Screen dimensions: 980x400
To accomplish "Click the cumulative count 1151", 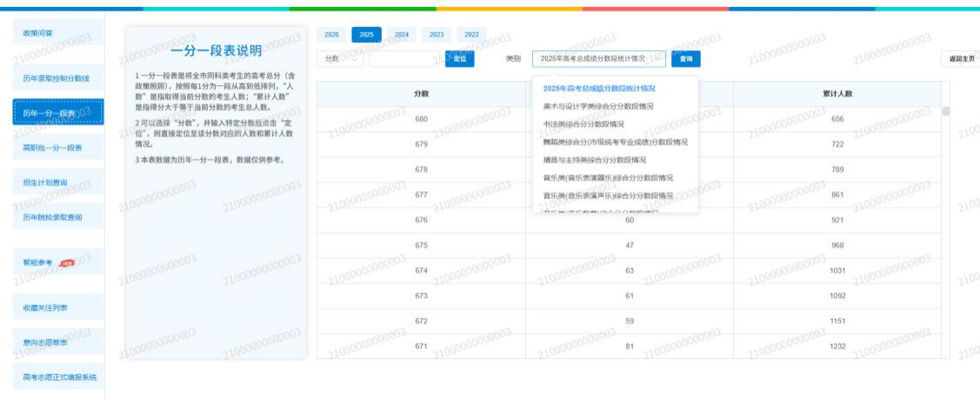I will click(837, 321).
